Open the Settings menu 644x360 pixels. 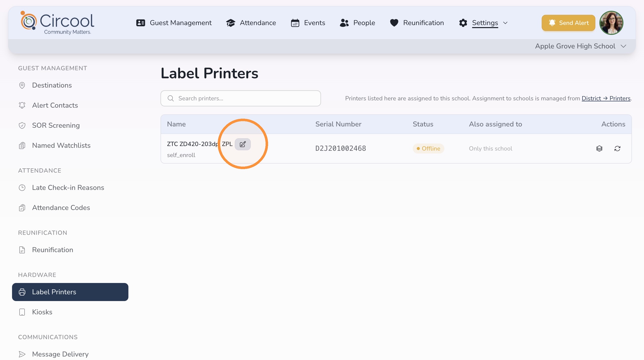483,23
